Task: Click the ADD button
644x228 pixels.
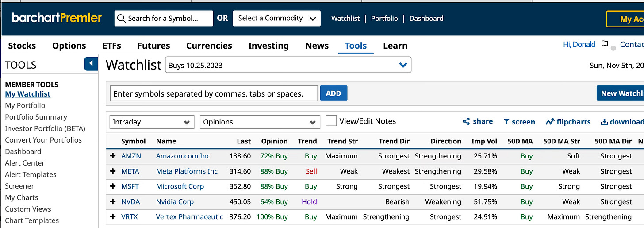Action: pos(333,93)
